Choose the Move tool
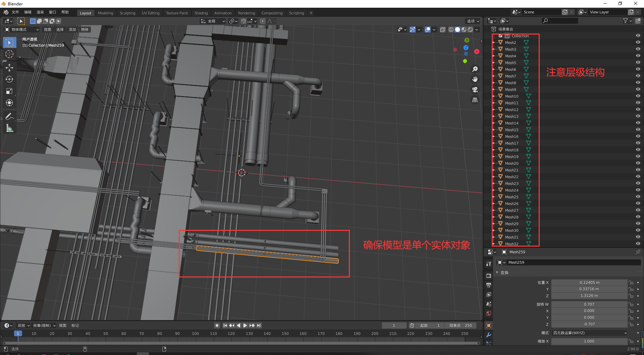644x355 pixels. [x=9, y=68]
